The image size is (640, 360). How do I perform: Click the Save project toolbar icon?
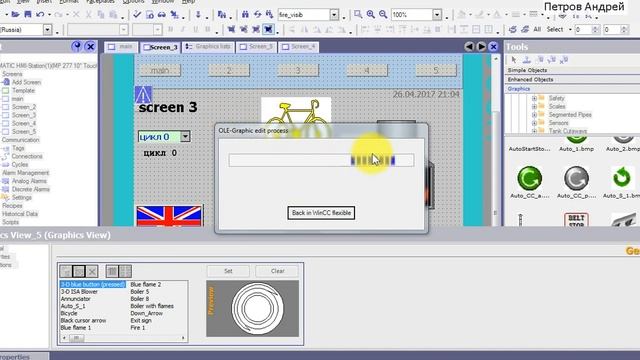[x=28, y=14]
